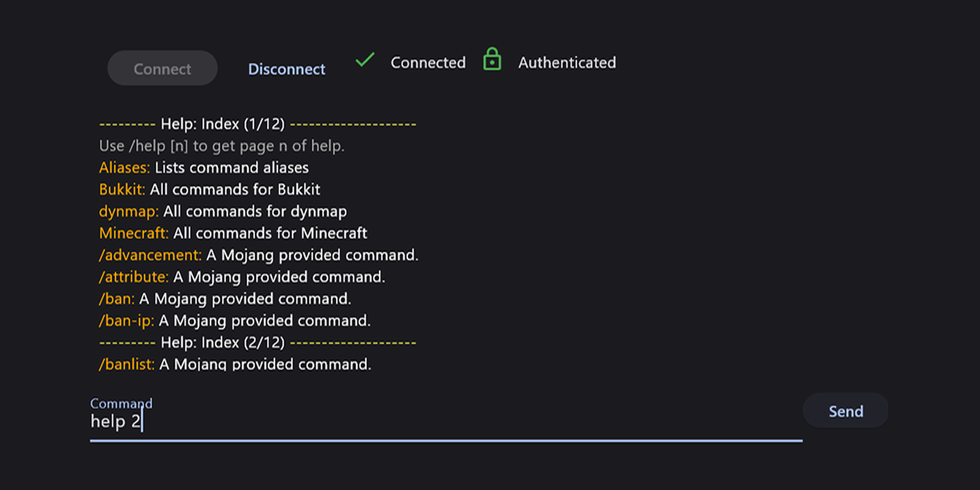Click the 'Use /help [n]' hint line

[x=221, y=145]
